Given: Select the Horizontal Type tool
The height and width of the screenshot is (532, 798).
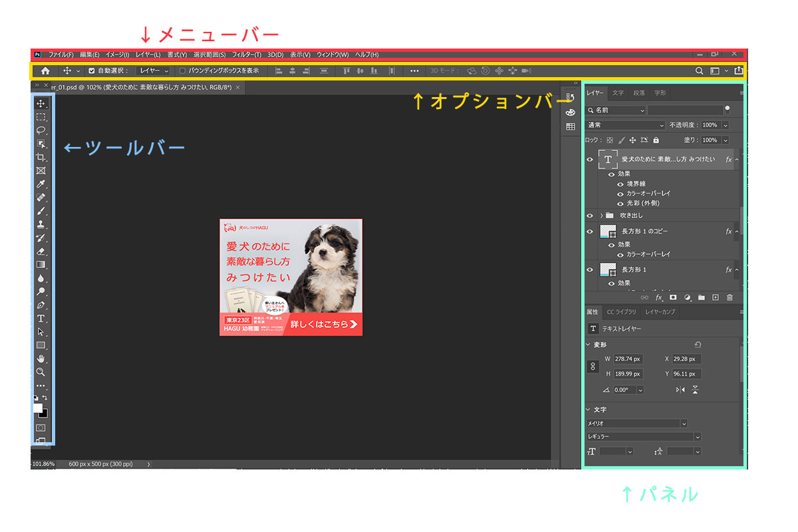Looking at the screenshot, I should (x=41, y=319).
